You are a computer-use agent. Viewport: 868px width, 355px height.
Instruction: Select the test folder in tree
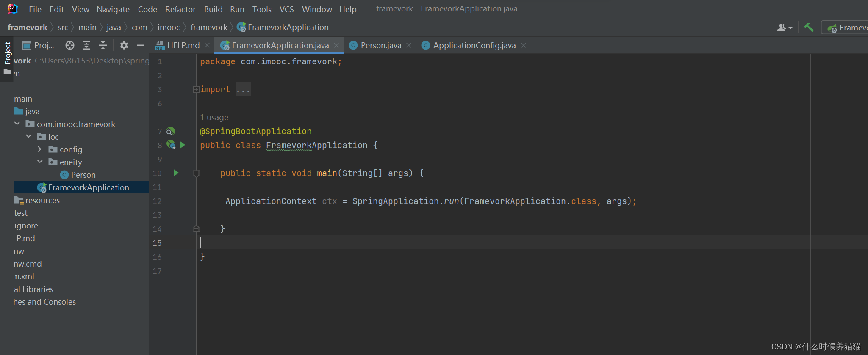[x=21, y=213]
